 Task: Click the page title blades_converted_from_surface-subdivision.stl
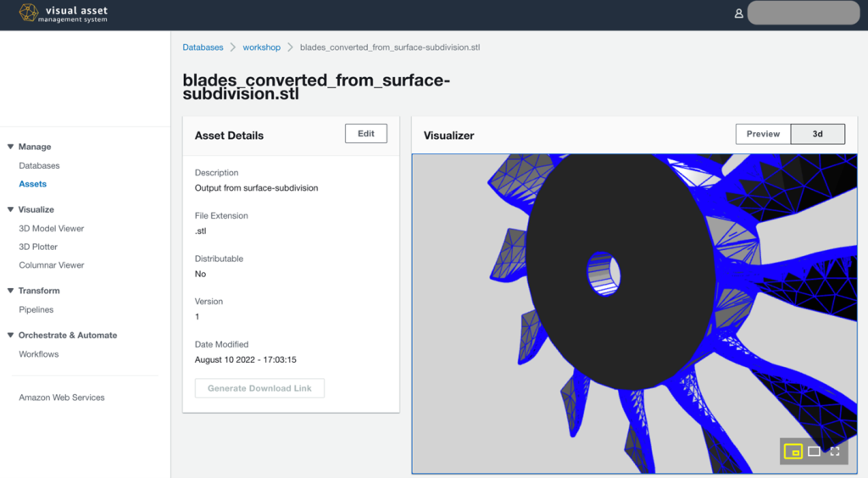316,86
